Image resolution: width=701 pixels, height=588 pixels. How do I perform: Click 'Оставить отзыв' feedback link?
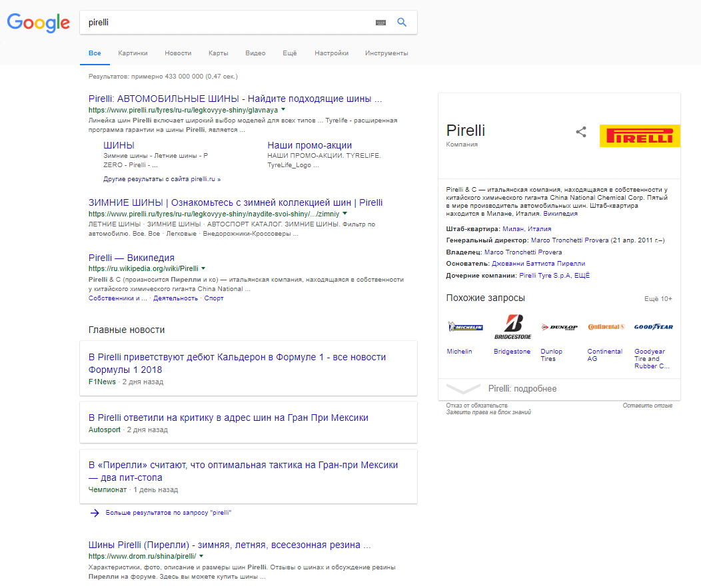point(647,406)
